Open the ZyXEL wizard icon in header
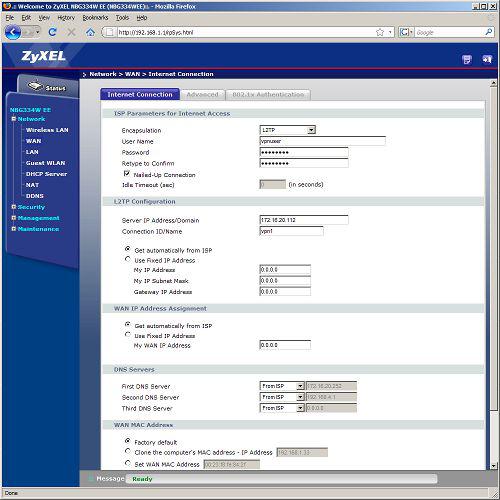The width and height of the screenshot is (500, 500). (x=467, y=59)
